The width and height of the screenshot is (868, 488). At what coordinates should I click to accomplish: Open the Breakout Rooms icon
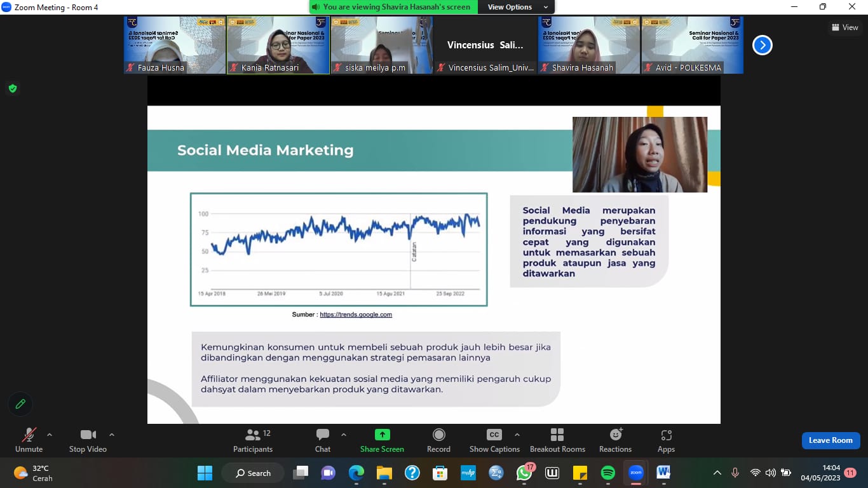(x=557, y=435)
